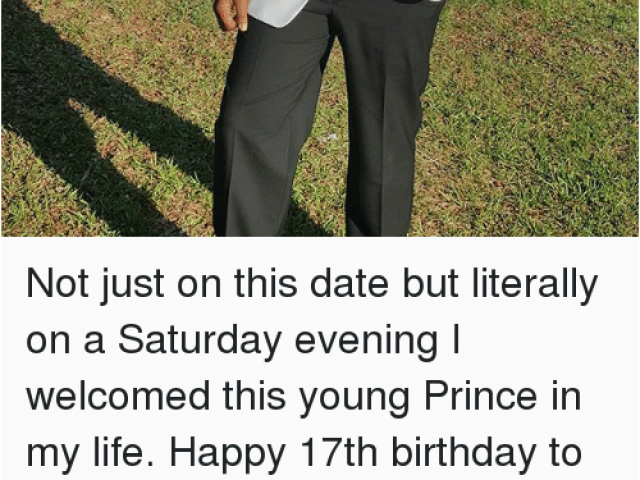
Task: Select the caption line starting "Not just"
Action: coord(312,284)
